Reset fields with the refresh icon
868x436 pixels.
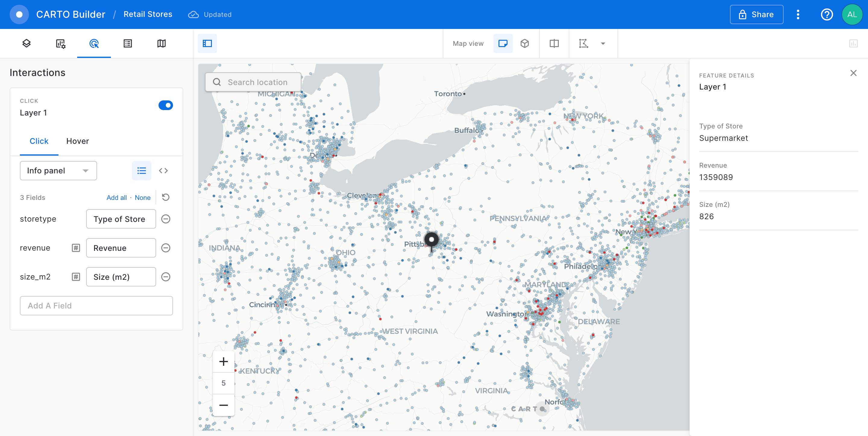pos(165,197)
